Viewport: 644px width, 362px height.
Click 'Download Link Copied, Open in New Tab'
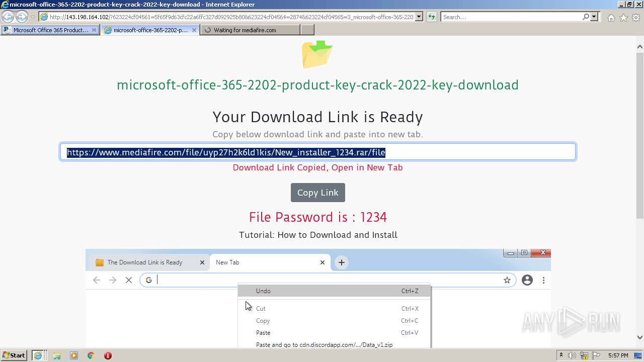[317, 167]
